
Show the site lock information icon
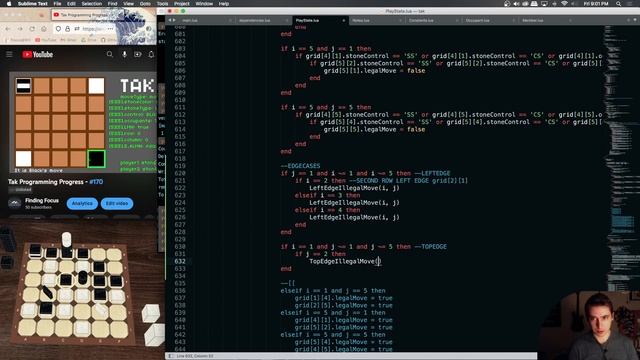tap(68, 29)
